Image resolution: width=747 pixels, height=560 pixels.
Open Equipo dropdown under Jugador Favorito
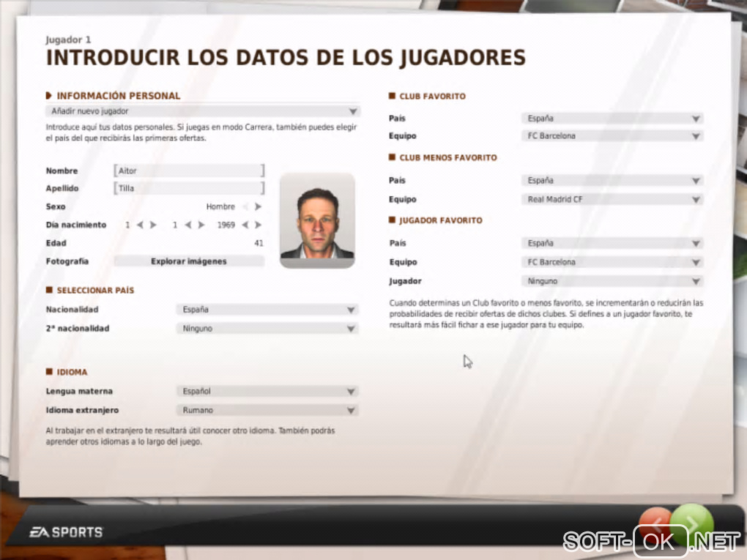click(612, 262)
